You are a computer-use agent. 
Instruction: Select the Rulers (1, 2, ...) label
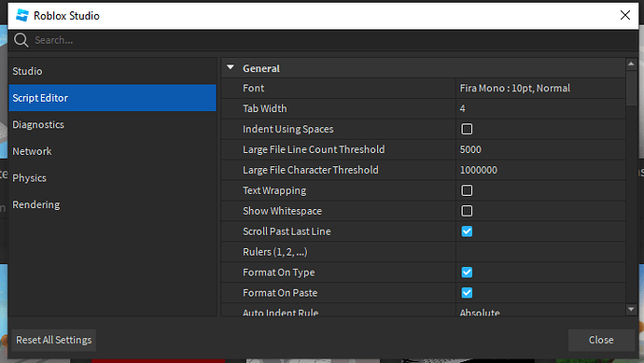274,252
